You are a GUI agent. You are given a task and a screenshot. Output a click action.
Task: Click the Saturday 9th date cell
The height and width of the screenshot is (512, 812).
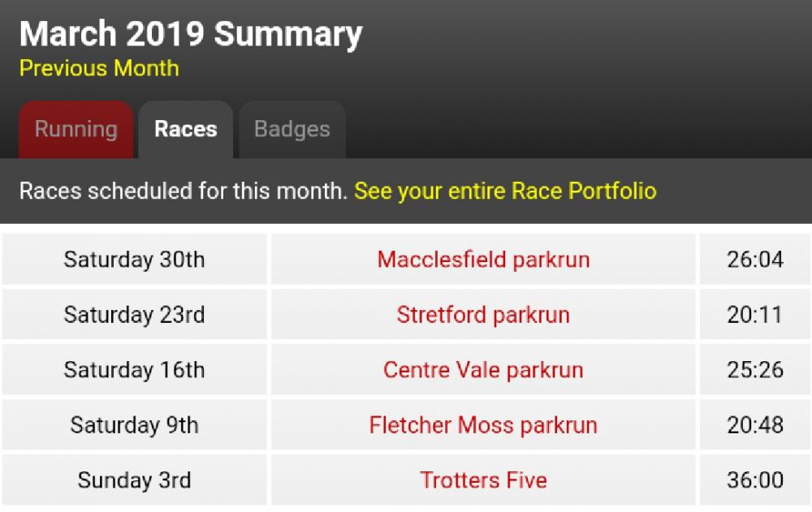point(135,425)
